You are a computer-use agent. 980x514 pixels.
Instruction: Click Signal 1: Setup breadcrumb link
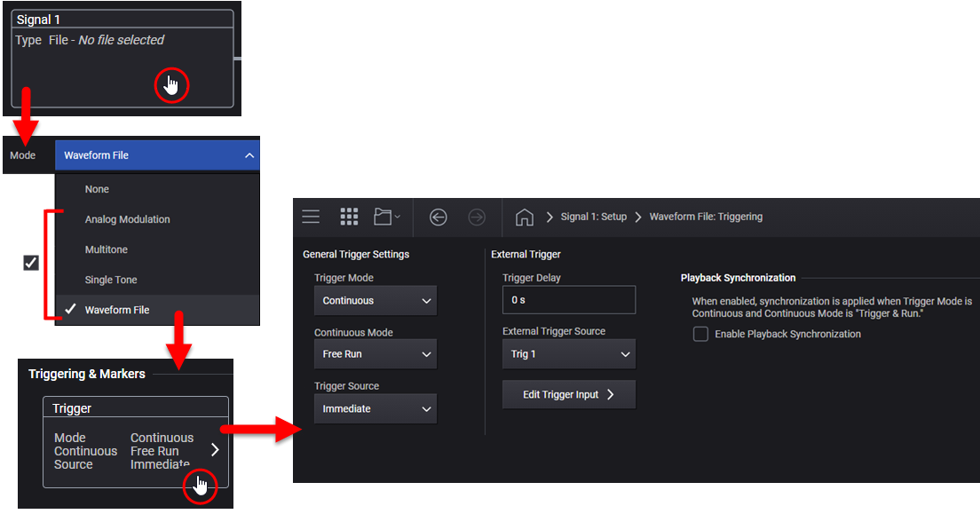(x=593, y=217)
